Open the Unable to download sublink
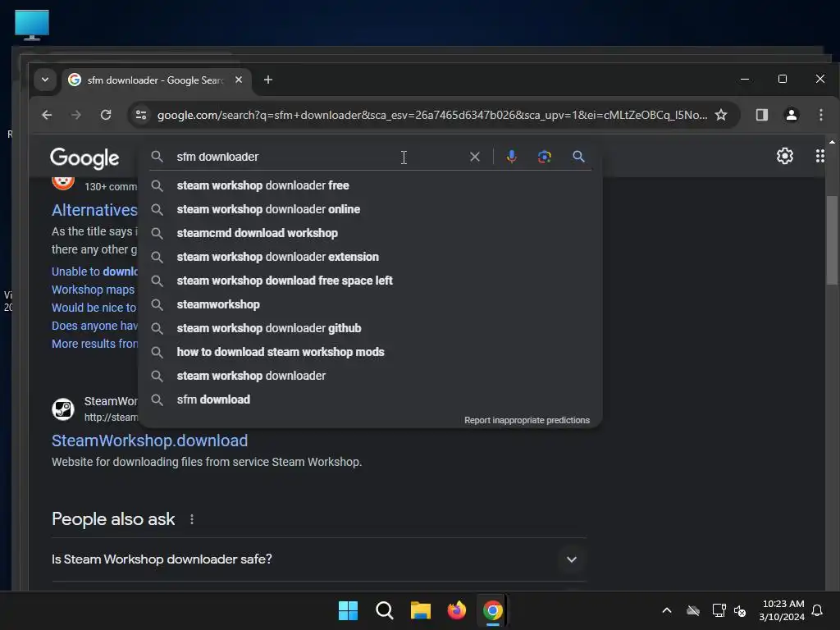The width and height of the screenshot is (840, 630). tap(94, 272)
